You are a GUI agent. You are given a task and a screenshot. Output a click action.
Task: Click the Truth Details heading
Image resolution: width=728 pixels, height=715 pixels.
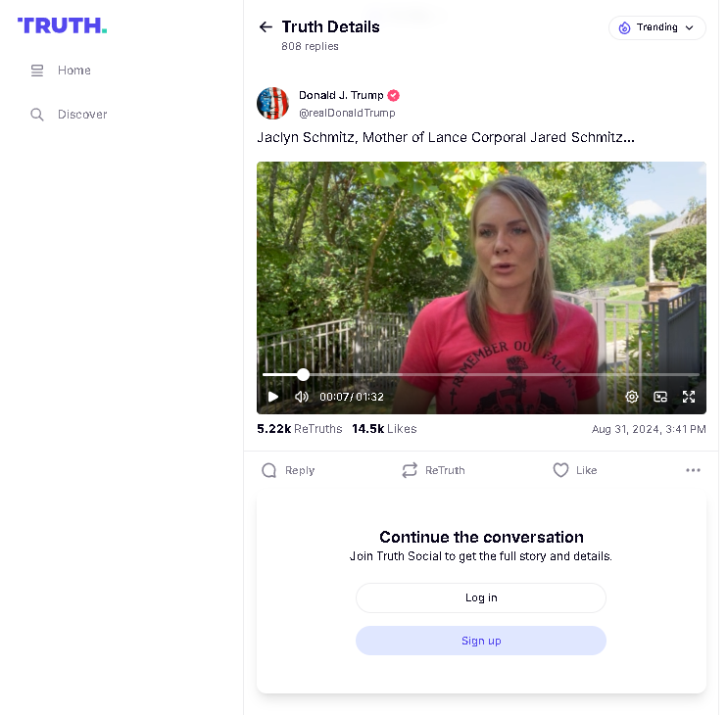pyautogui.click(x=330, y=26)
